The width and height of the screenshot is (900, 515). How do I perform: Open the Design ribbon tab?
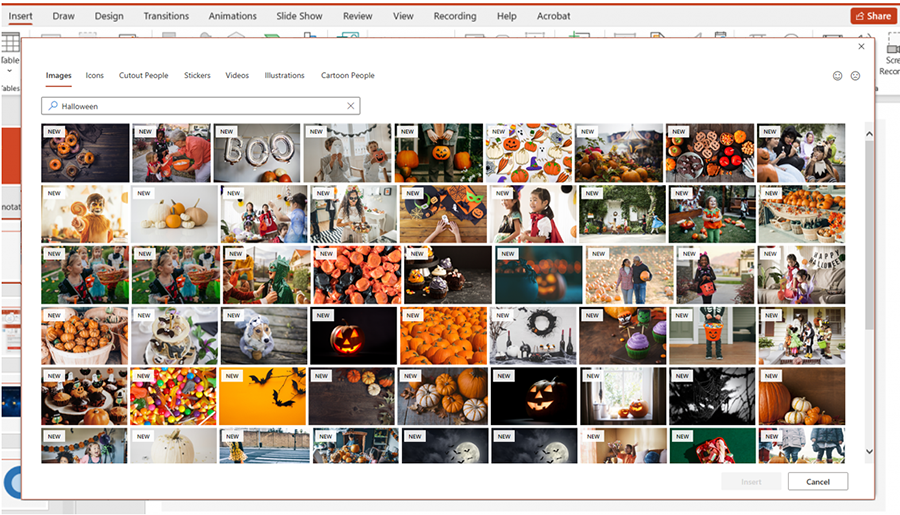click(109, 16)
